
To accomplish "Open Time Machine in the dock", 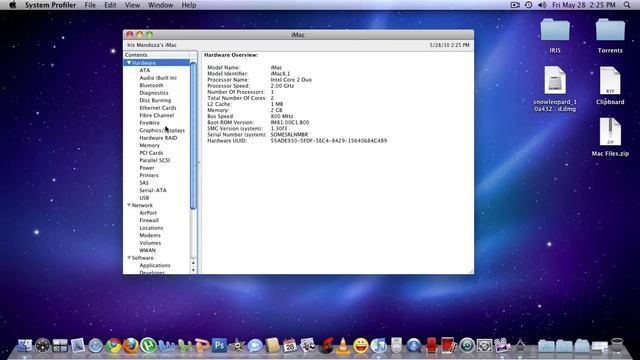I will coord(467,345).
